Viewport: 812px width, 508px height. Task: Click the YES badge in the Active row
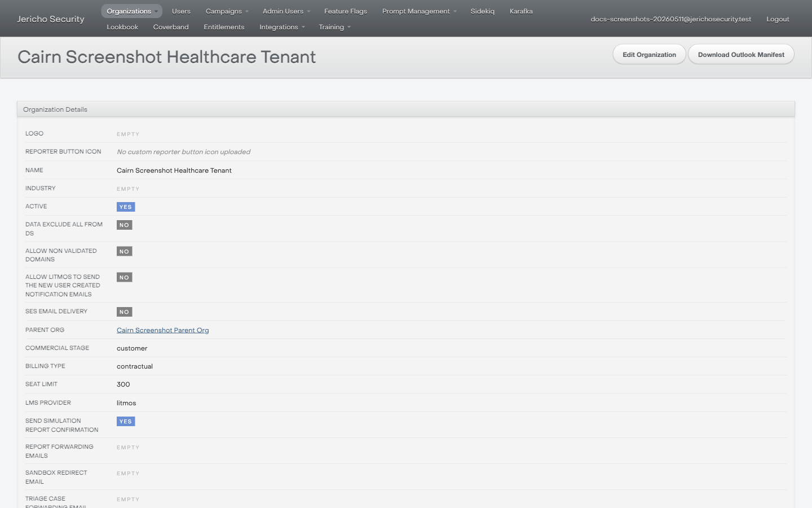[126, 207]
